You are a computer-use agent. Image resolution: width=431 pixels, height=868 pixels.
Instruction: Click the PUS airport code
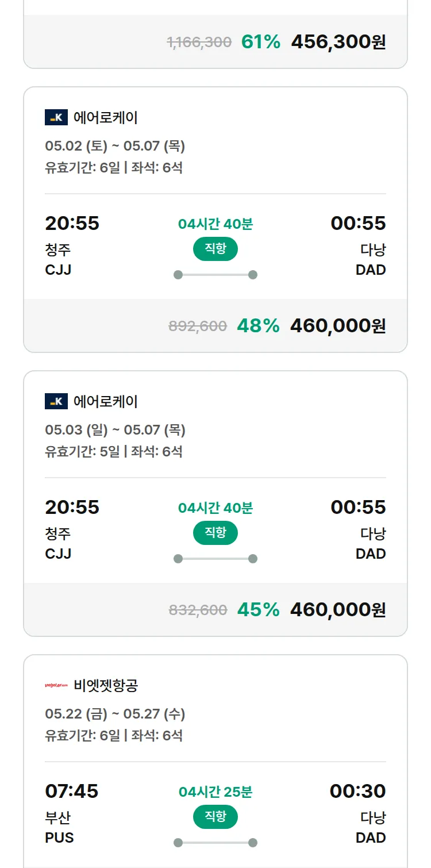pyautogui.click(x=59, y=838)
